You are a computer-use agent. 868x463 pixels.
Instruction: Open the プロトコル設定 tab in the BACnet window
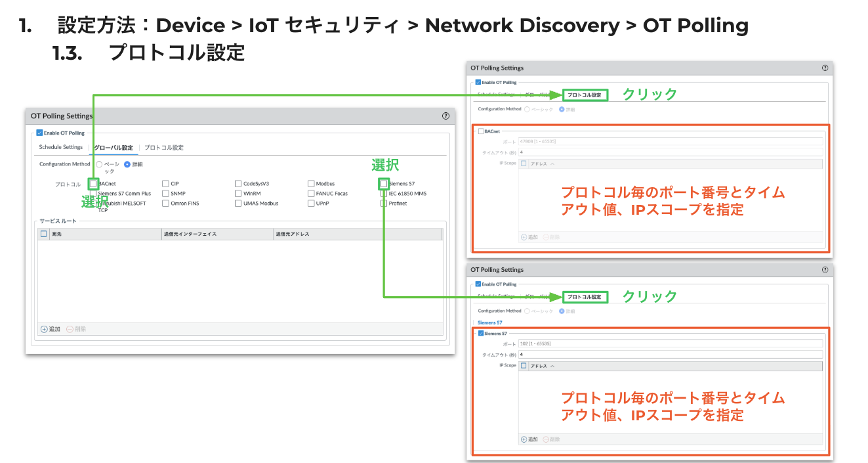[x=584, y=95]
